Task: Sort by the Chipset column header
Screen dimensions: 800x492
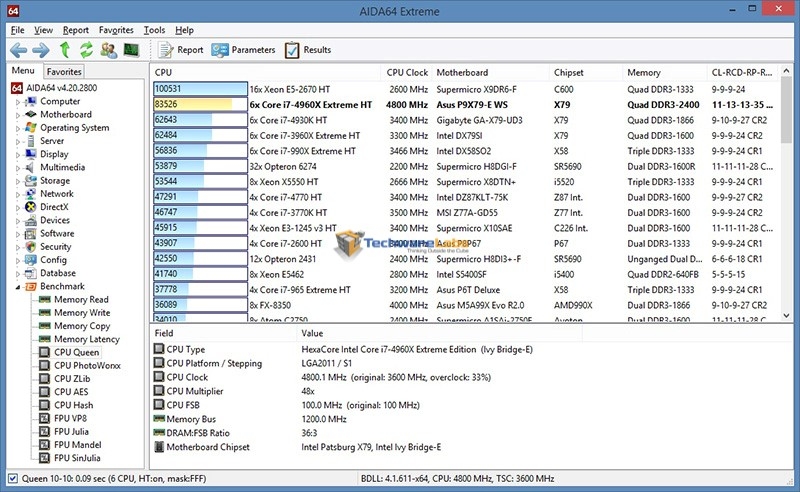Action: [x=586, y=72]
